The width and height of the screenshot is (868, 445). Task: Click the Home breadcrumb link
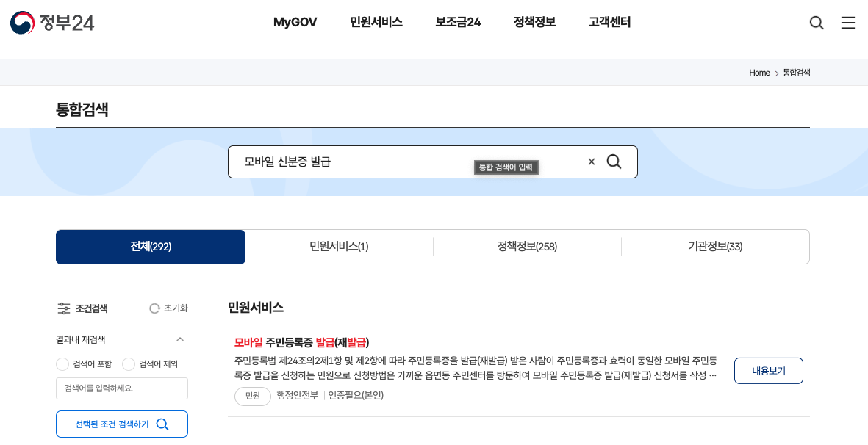[758, 73]
